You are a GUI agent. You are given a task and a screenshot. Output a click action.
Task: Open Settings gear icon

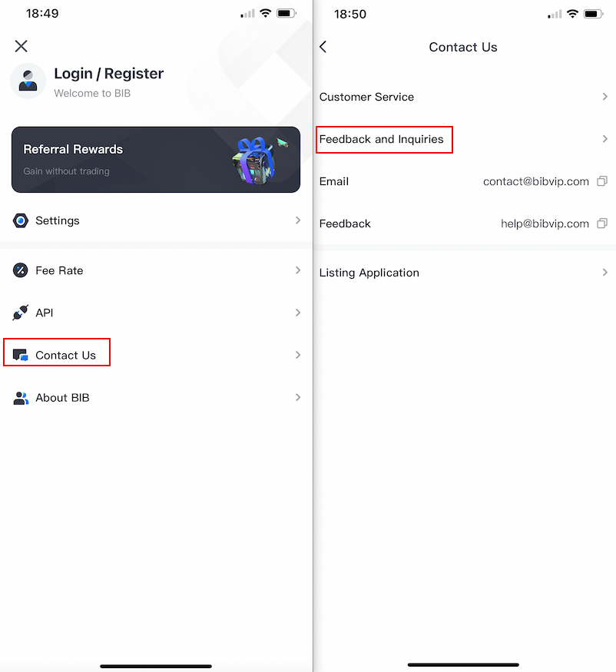[20, 220]
